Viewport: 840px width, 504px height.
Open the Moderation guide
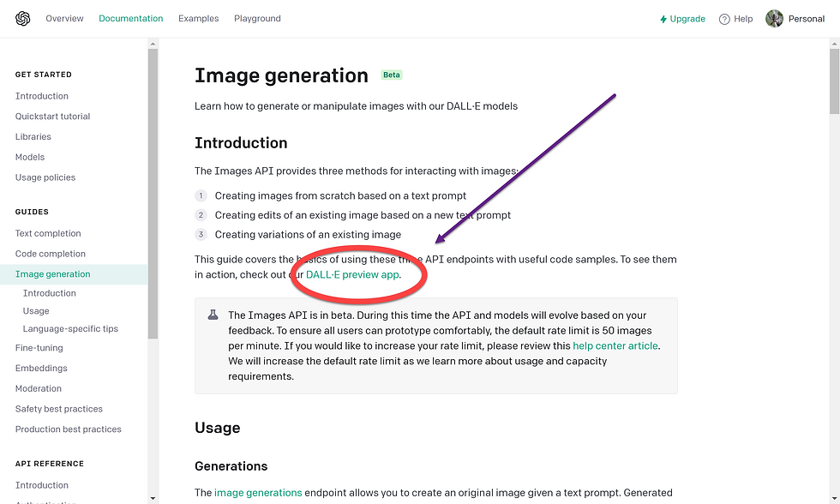tap(38, 389)
